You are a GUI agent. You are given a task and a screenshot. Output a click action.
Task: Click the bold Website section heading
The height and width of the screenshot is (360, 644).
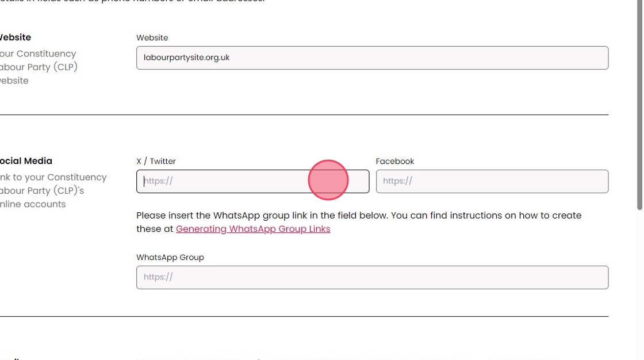pyautogui.click(x=16, y=37)
